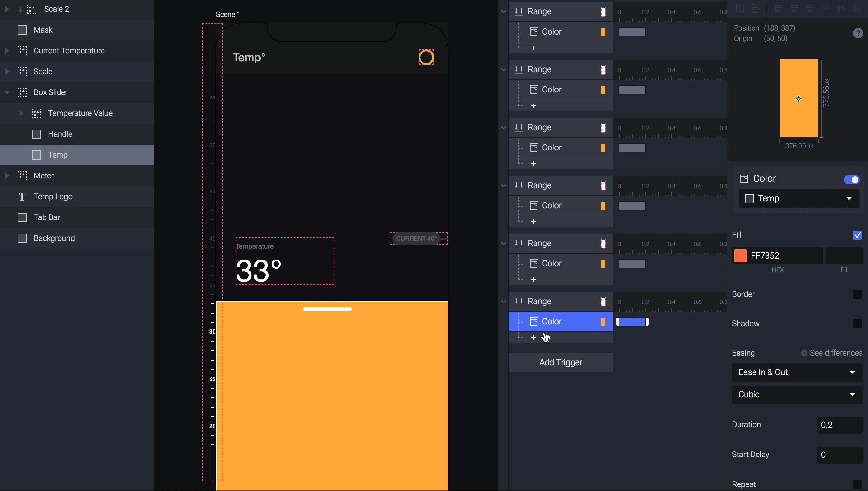The width and height of the screenshot is (868, 491).
Task: Collapse the Box Slider layer group
Action: [x=6, y=92]
